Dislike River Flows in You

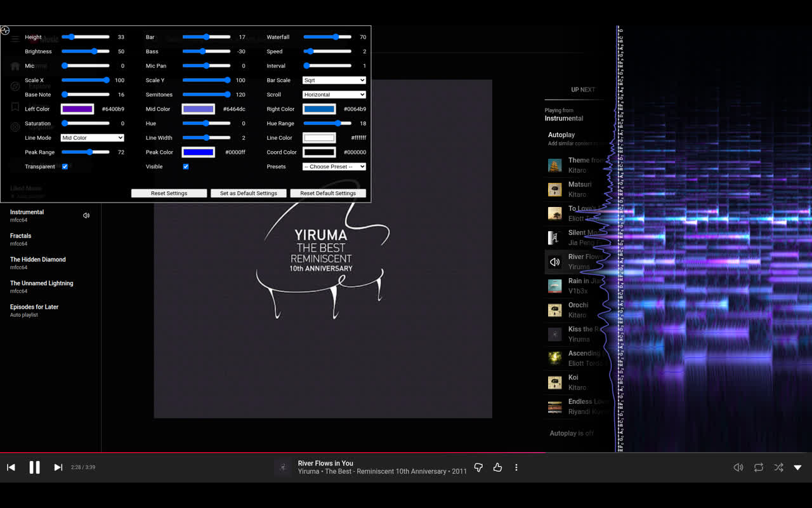(478, 467)
